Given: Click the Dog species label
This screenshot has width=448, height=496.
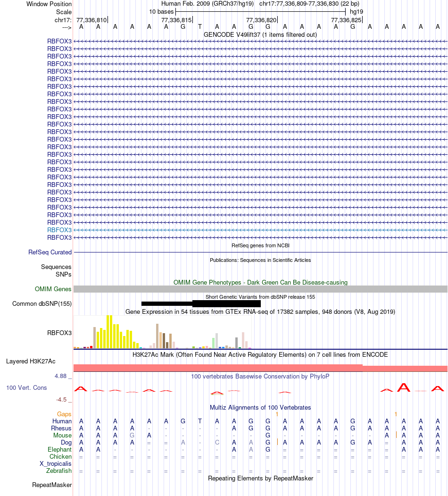Looking at the screenshot, I should point(66,442).
